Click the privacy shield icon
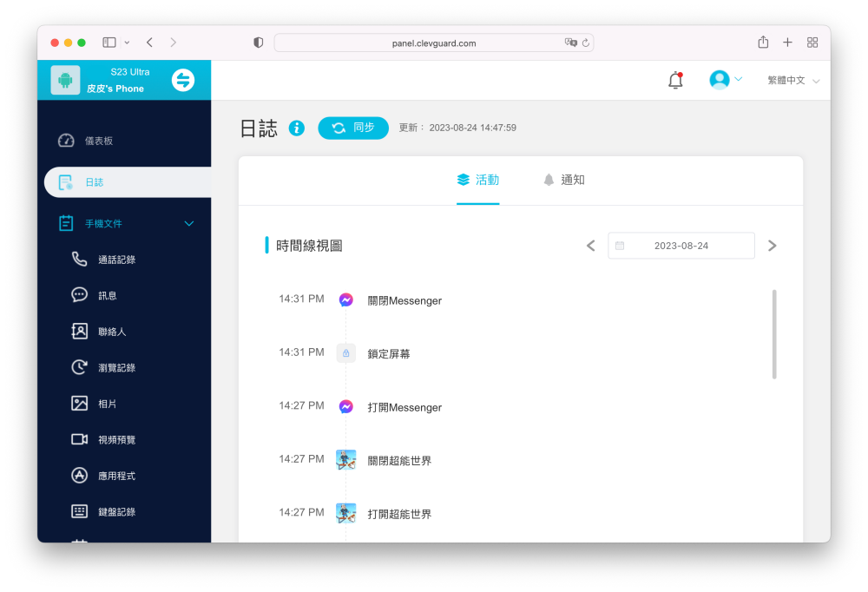This screenshot has height=592, width=868. (x=259, y=43)
